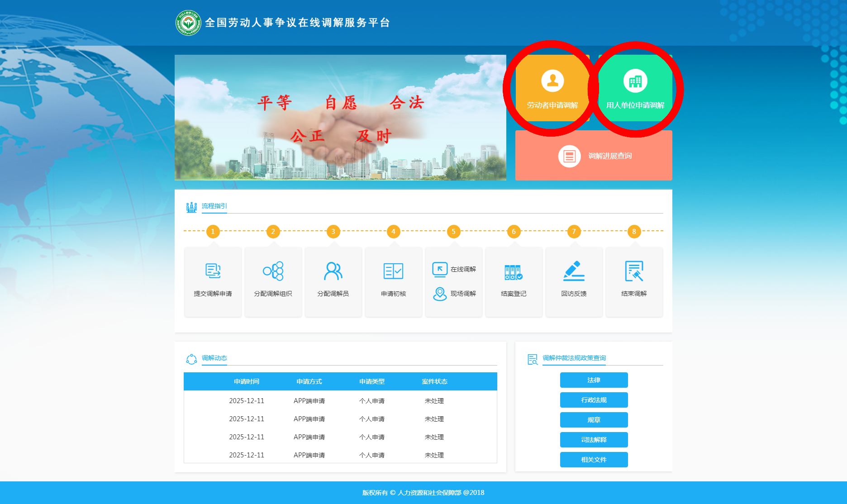Screen dimensions: 847x504
Task: Open the 司法解释 policy category
Action: point(594,440)
